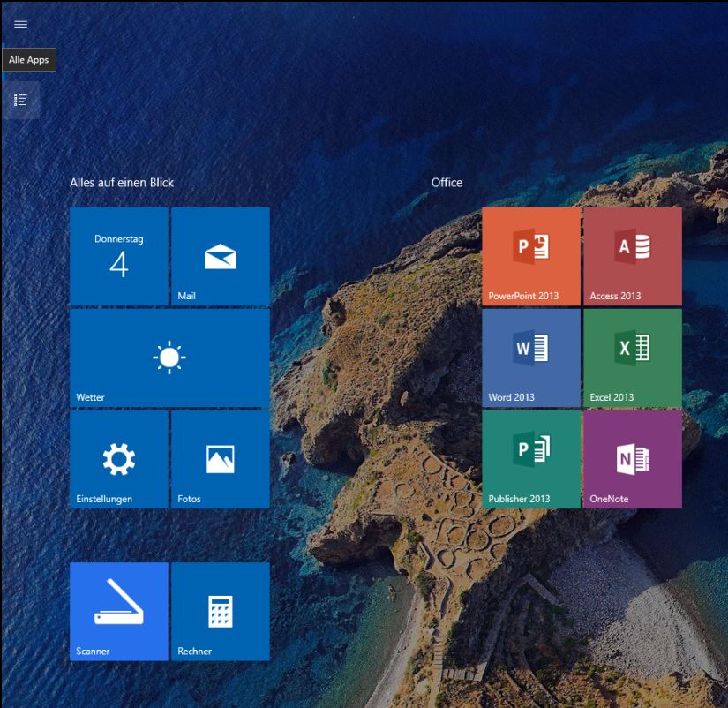Screen dimensions: 728x708
Task: Open the Wetter weather tile
Action: click(169, 358)
